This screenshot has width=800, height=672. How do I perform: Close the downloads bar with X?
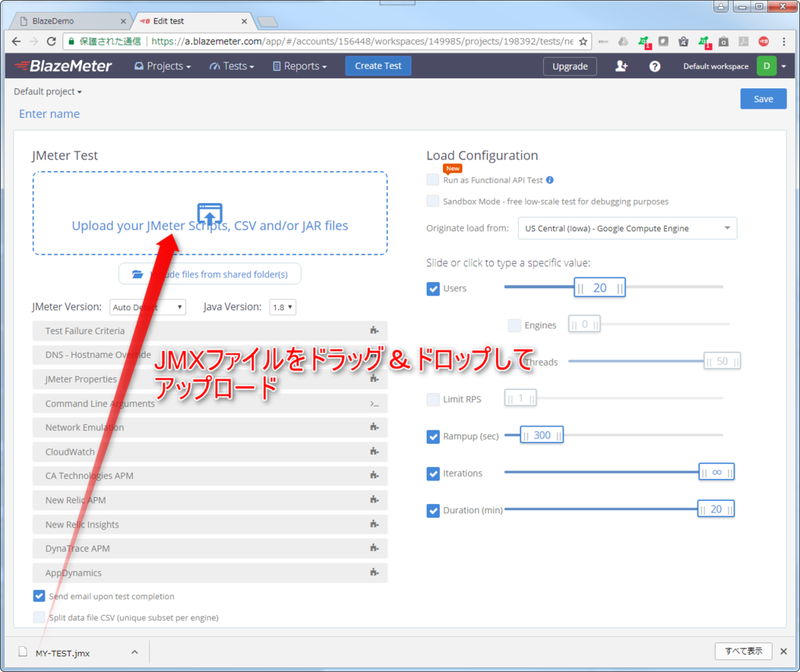coord(784,651)
